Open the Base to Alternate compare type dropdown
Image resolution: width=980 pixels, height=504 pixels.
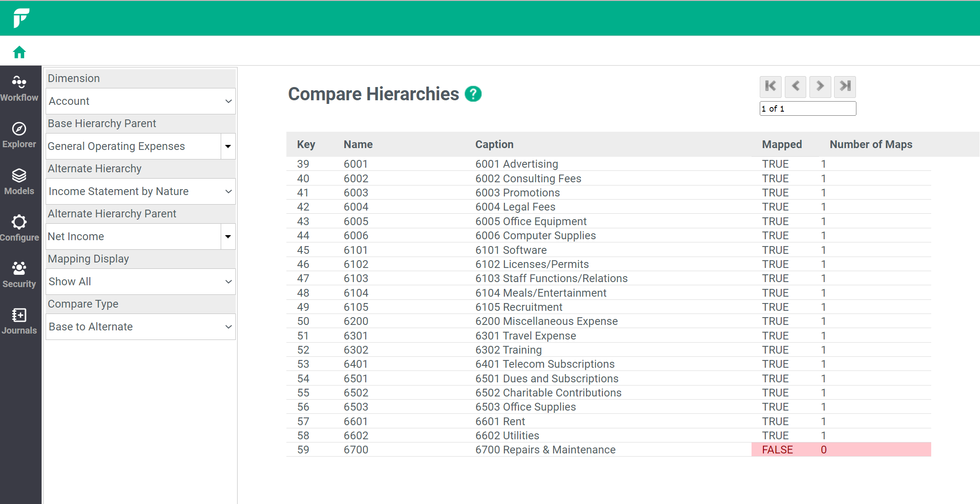[x=140, y=327]
